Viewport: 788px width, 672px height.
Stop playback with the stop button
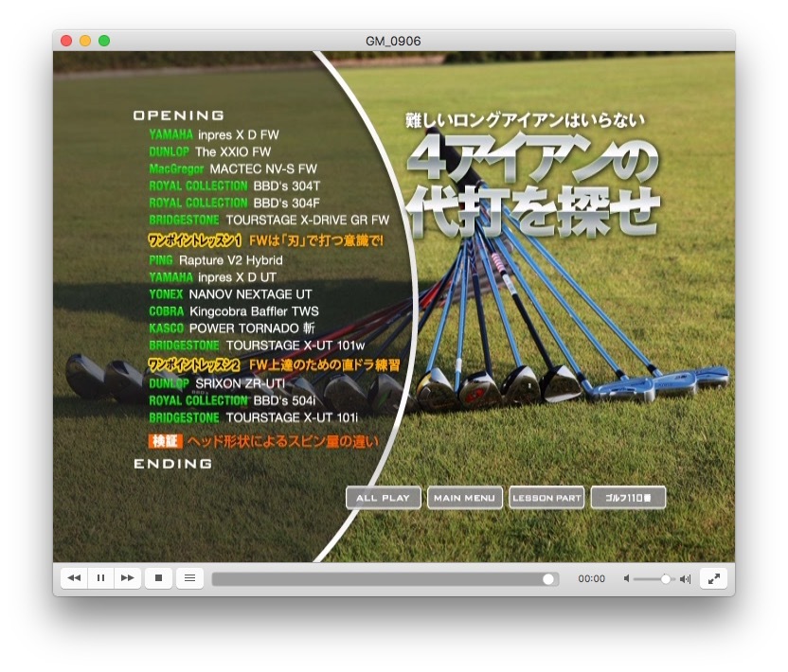coord(158,578)
